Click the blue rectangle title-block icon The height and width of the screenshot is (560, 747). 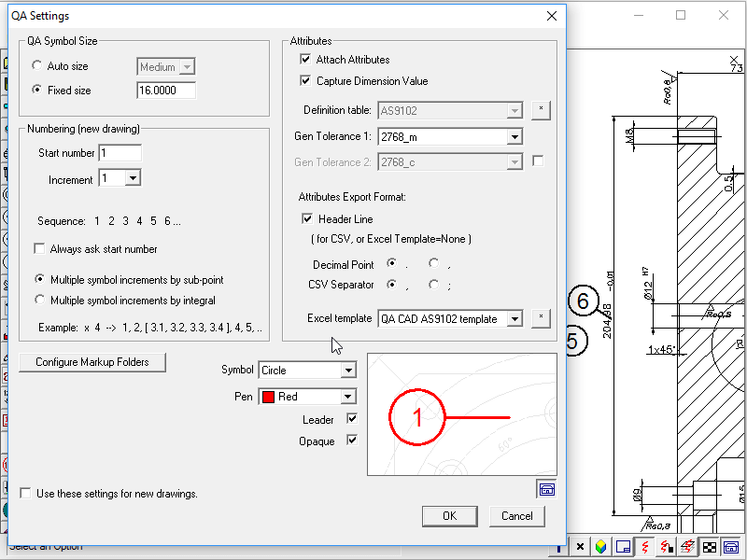point(623,547)
